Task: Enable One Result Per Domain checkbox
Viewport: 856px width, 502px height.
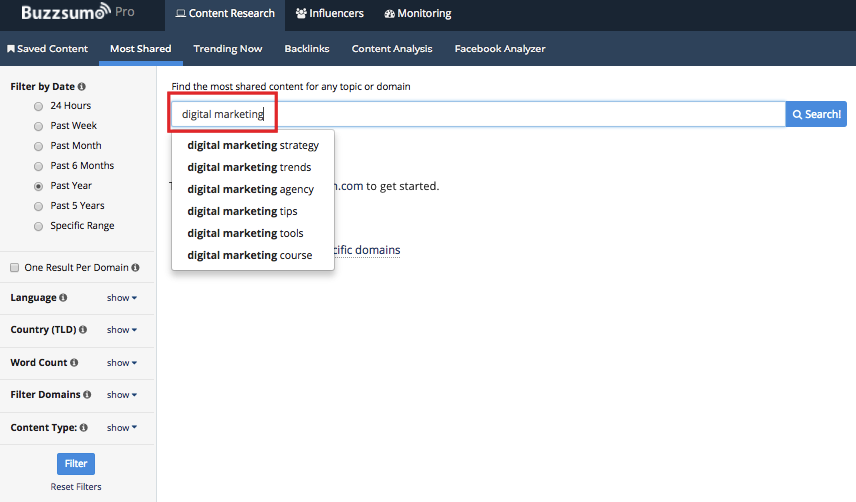Action: click(15, 267)
